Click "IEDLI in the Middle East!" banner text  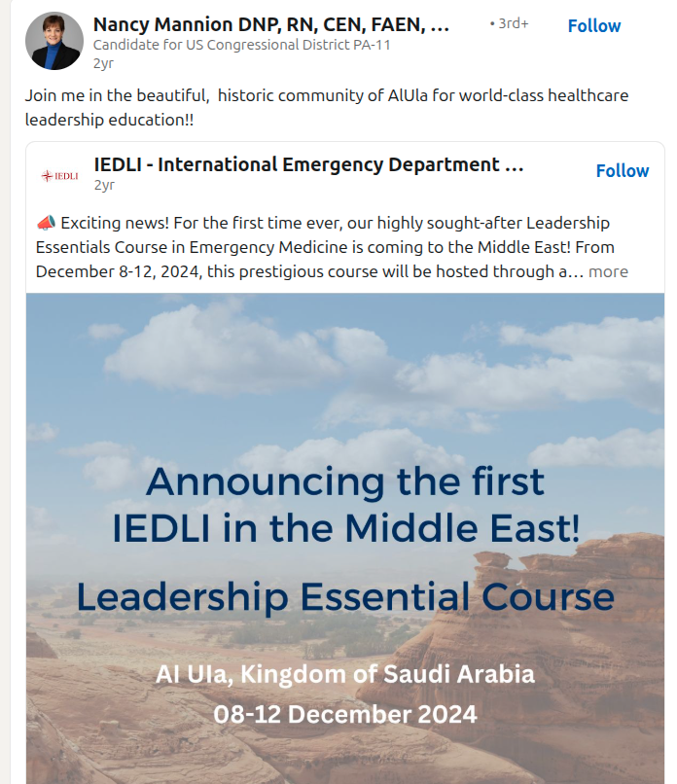[x=346, y=528]
